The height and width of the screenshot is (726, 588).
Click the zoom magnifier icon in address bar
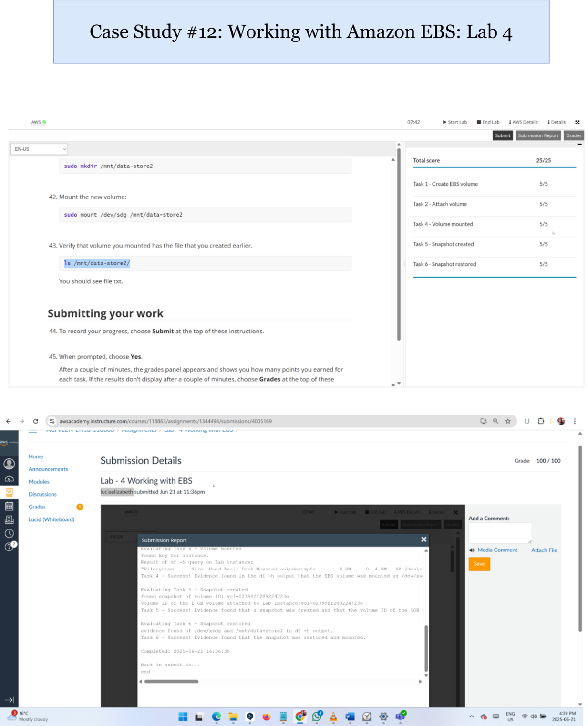495,421
